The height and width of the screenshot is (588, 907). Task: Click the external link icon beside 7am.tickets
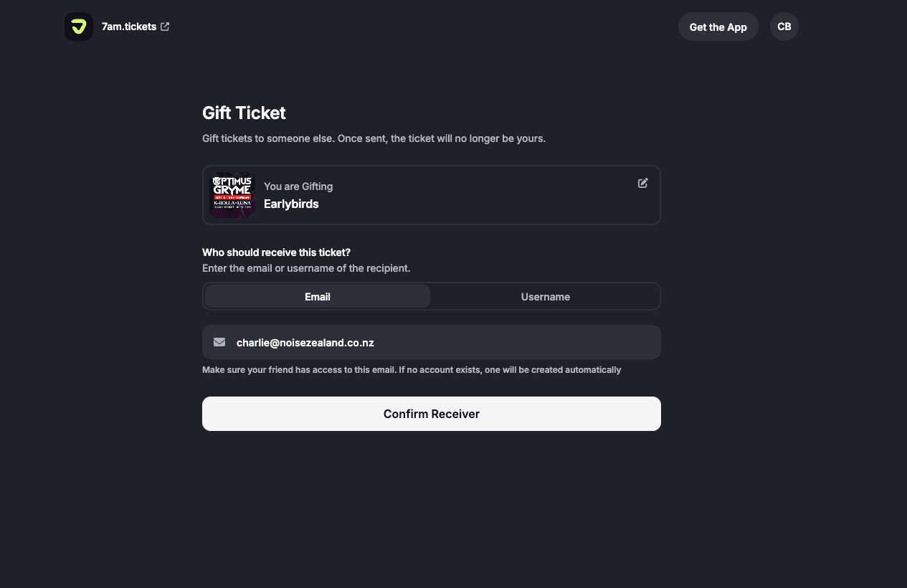tap(165, 27)
